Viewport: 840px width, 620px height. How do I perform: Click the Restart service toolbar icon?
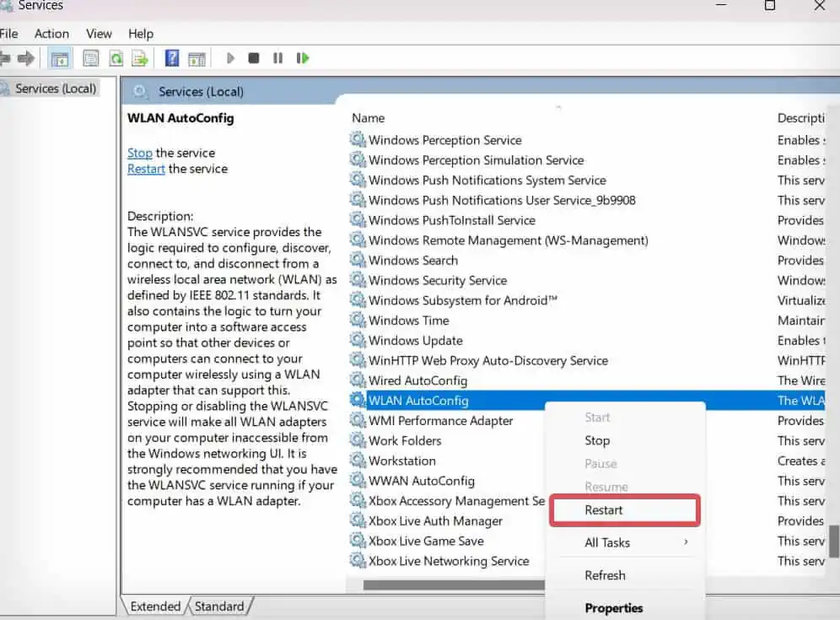302,57
